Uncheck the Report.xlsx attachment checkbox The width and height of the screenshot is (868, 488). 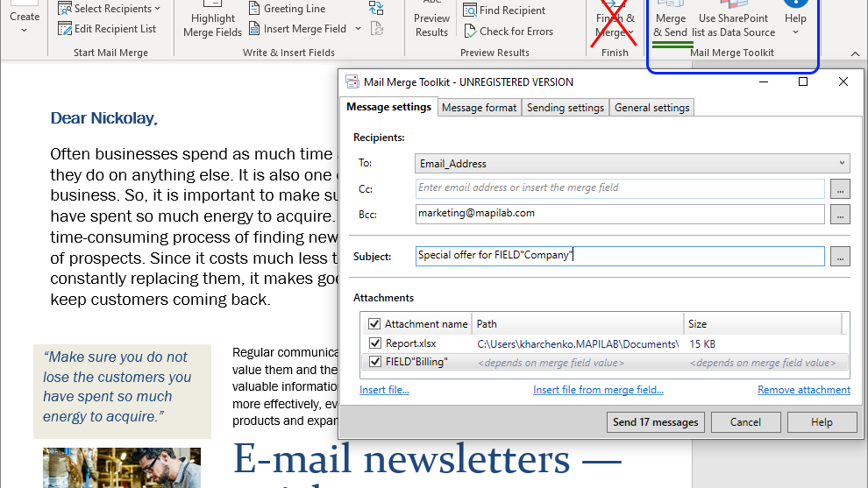click(x=374, y=343)
